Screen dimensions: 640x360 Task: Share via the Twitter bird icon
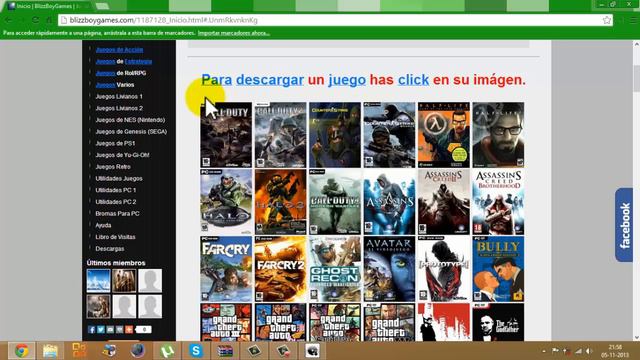pos(101,330)
